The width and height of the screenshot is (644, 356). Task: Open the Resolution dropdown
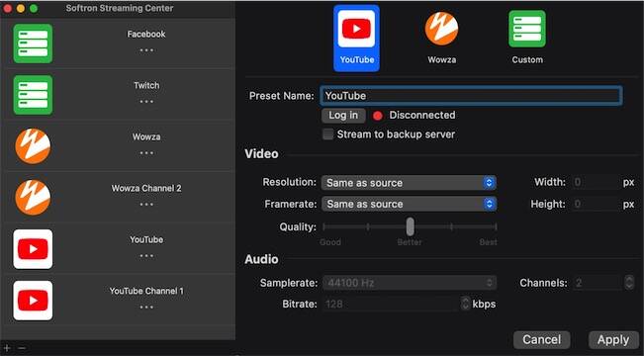coord(409,183)
